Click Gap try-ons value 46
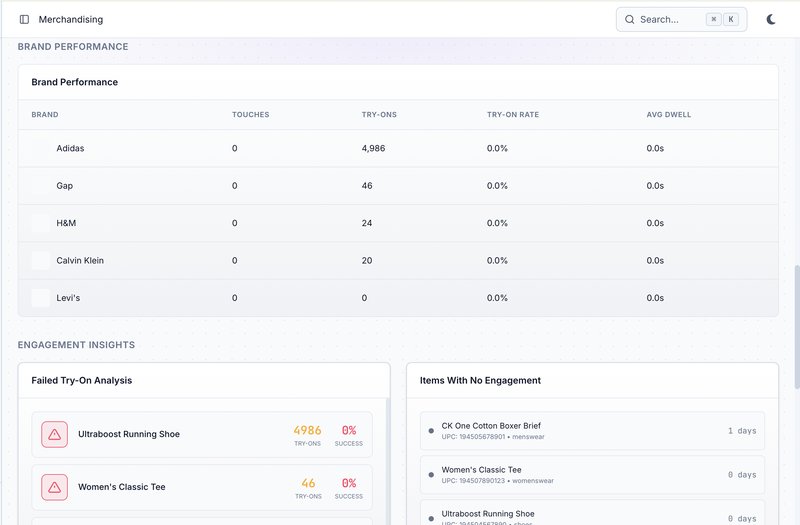This screenshot has height=525, width=800. (x=367, y=186)
